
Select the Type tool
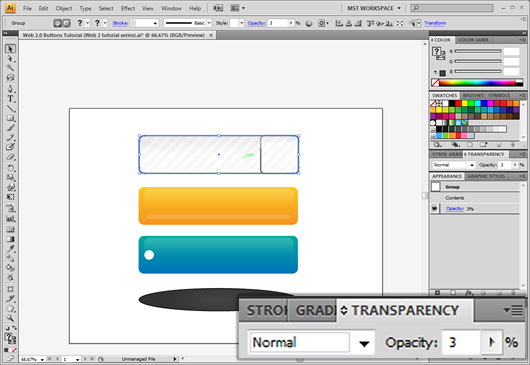coord(10,99)
